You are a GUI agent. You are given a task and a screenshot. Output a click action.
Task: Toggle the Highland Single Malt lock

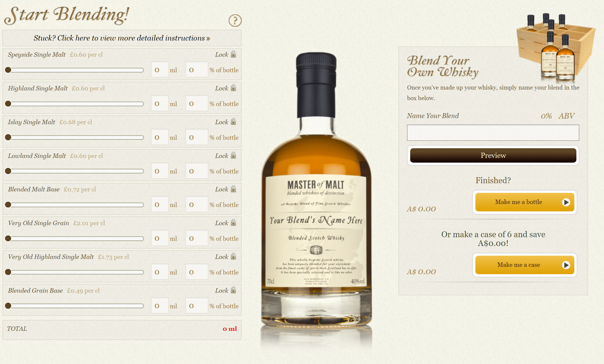click(x=233, y=88)
